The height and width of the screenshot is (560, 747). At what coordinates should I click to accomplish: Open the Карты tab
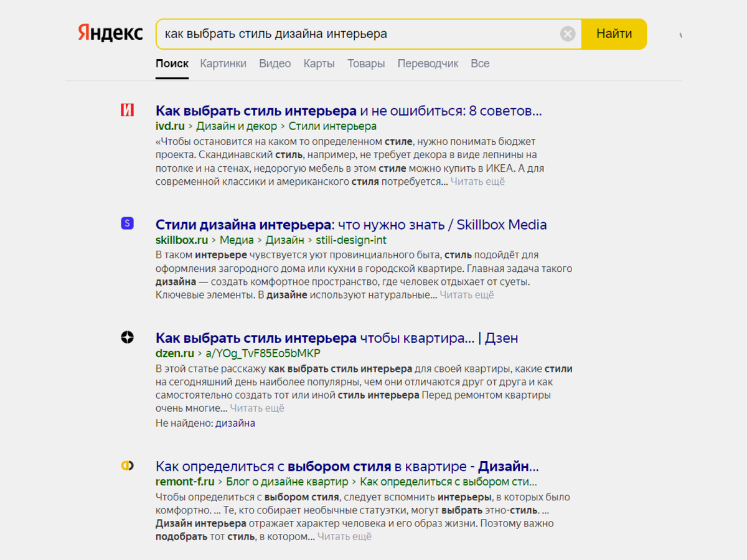319,63
